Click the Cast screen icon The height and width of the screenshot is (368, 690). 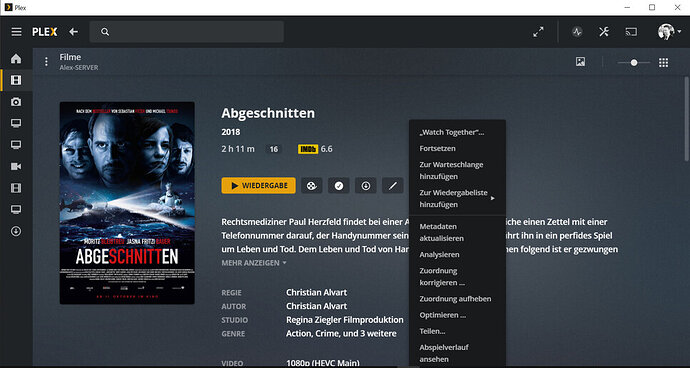(x=631, y=32)
